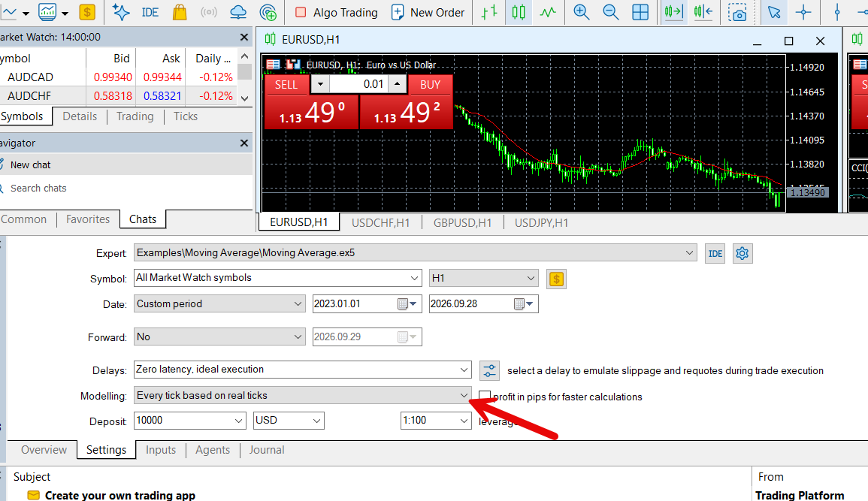868x501 pixels.
Task: Open the MQL5 AI assistant star icon
Action: coord(121,11)
